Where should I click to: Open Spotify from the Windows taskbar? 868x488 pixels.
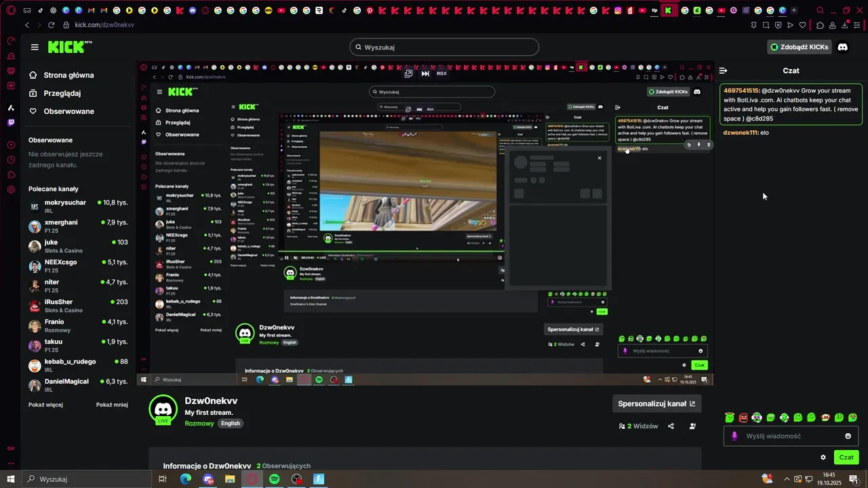pos(274,479)
